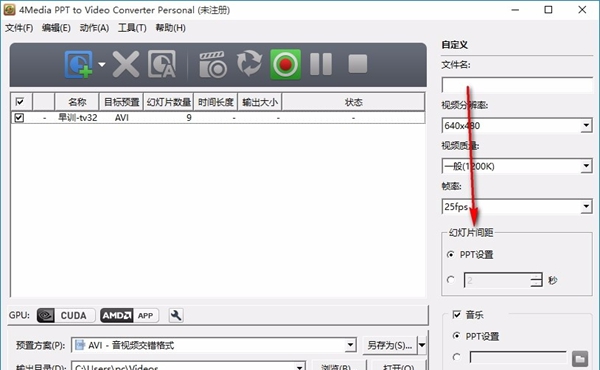Click the 另存为(S)... button

pyautogui.click(x=390, y=345)
